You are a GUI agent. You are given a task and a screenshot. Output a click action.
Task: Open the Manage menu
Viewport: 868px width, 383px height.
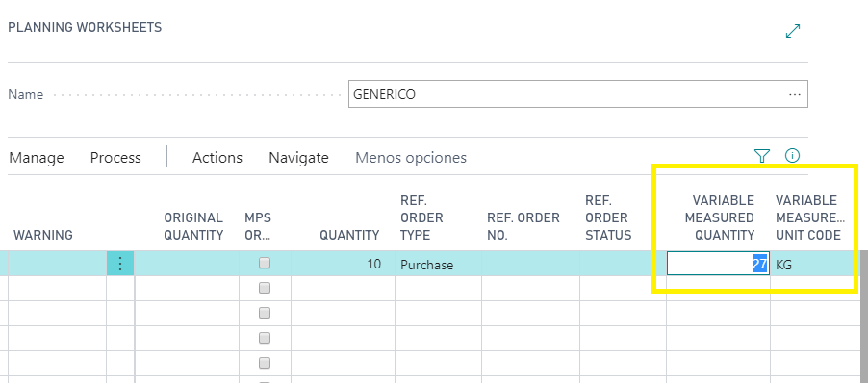(37, 158)
